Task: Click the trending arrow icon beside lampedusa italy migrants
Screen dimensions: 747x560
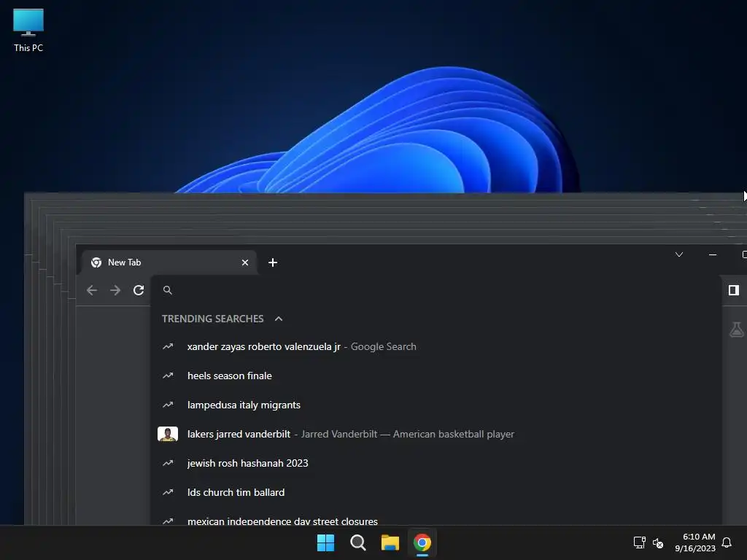Action: (168, 405)
